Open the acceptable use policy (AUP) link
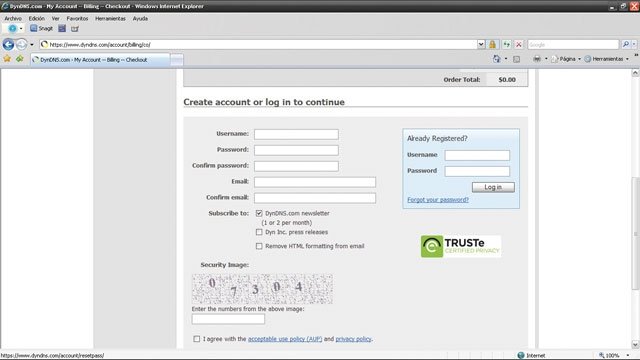Image resolution: width=640 pixels, height=360 pixels. pos(285,339)
